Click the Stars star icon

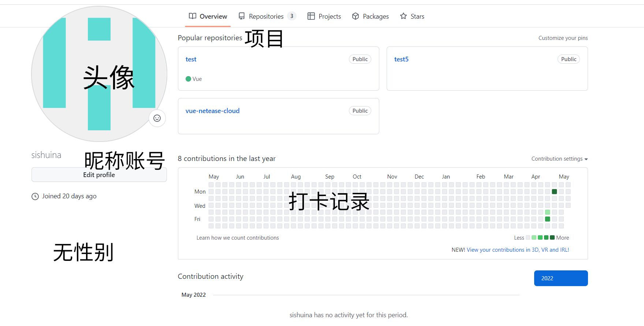403,16
